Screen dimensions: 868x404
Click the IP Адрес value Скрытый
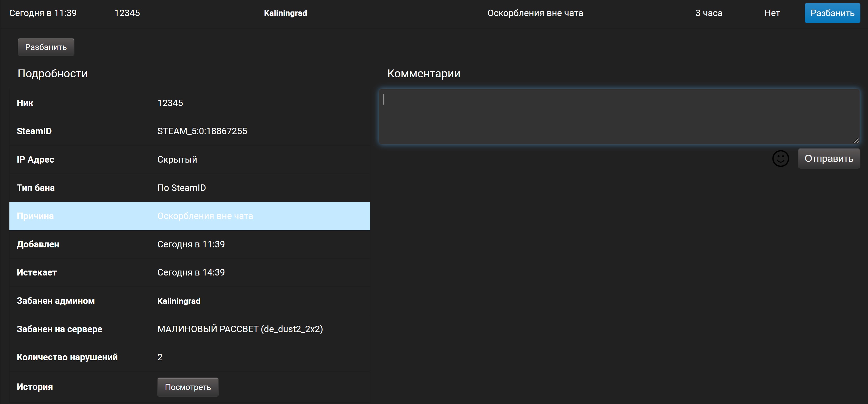click(x=177, y=159)
